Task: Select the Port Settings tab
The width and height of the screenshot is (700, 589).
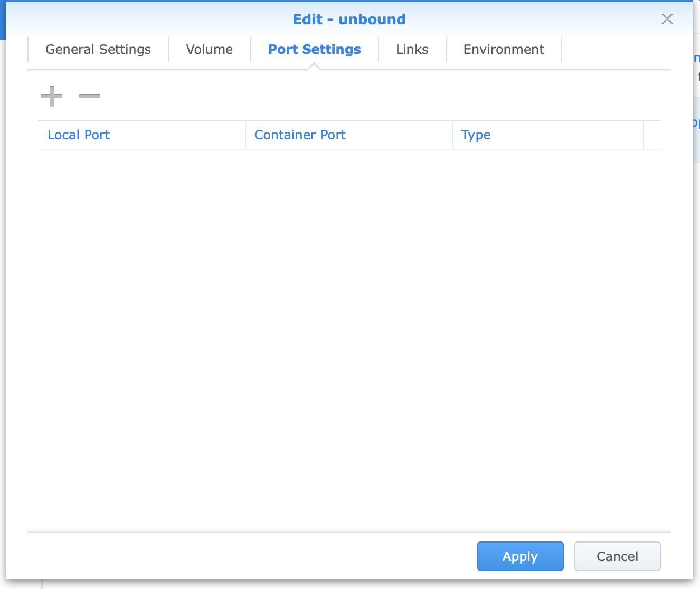Action: (x=314, y=50)
